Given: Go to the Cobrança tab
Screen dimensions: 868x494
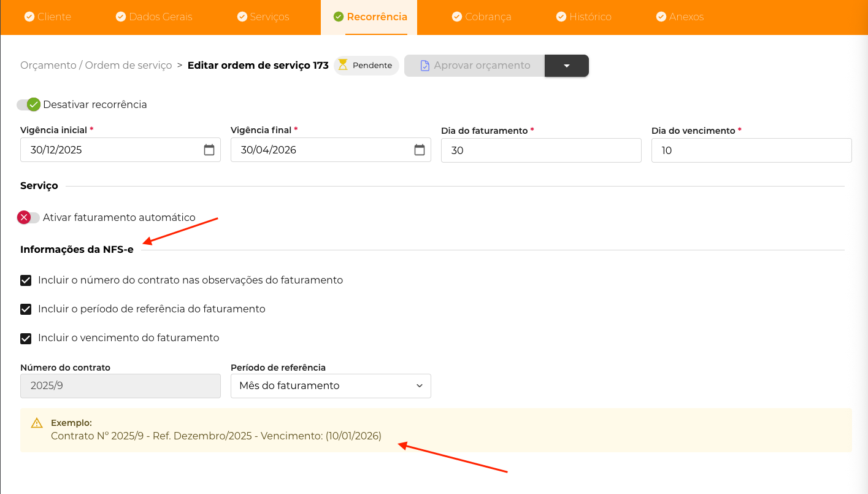Looking at the screenshot, I should [x=482, y=17].
